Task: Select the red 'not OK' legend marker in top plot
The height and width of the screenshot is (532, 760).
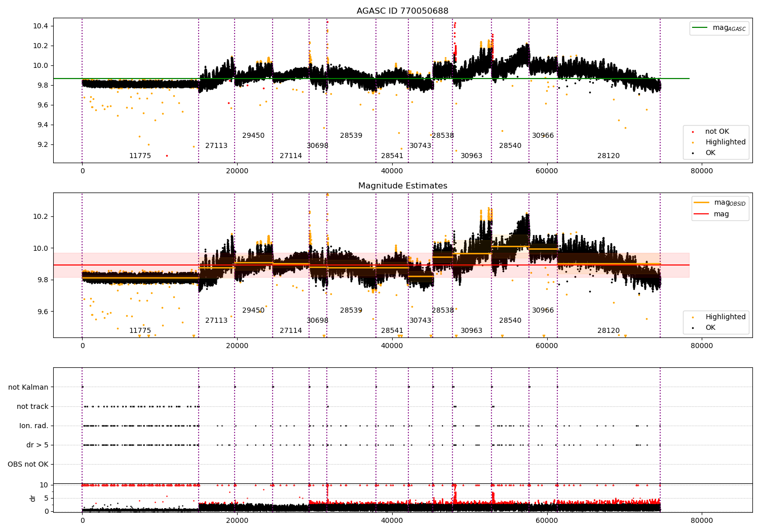Action: 693,132
